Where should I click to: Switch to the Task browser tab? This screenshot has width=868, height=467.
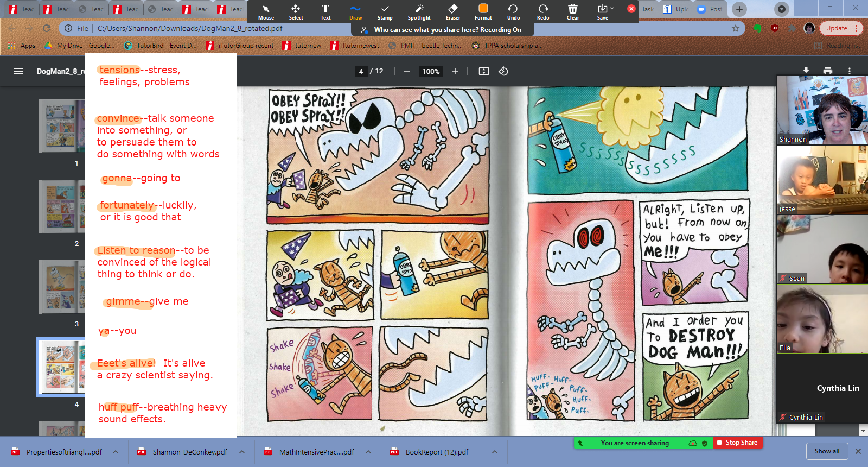[648, 9]
